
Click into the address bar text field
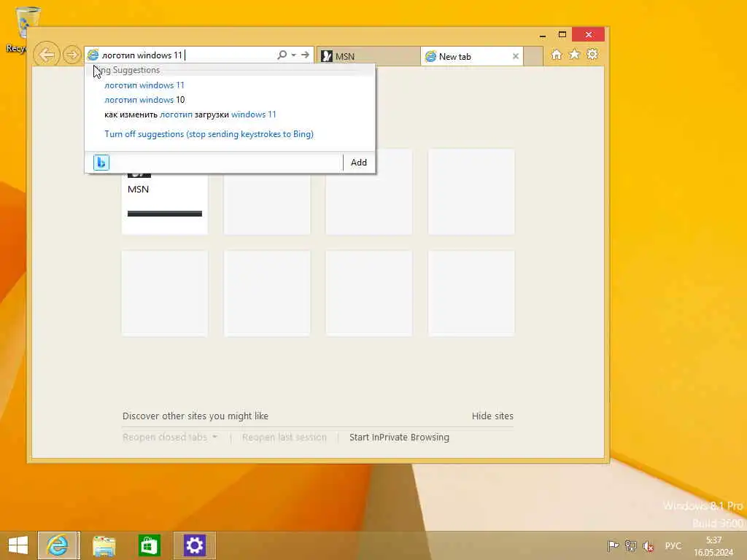[187, 55]
